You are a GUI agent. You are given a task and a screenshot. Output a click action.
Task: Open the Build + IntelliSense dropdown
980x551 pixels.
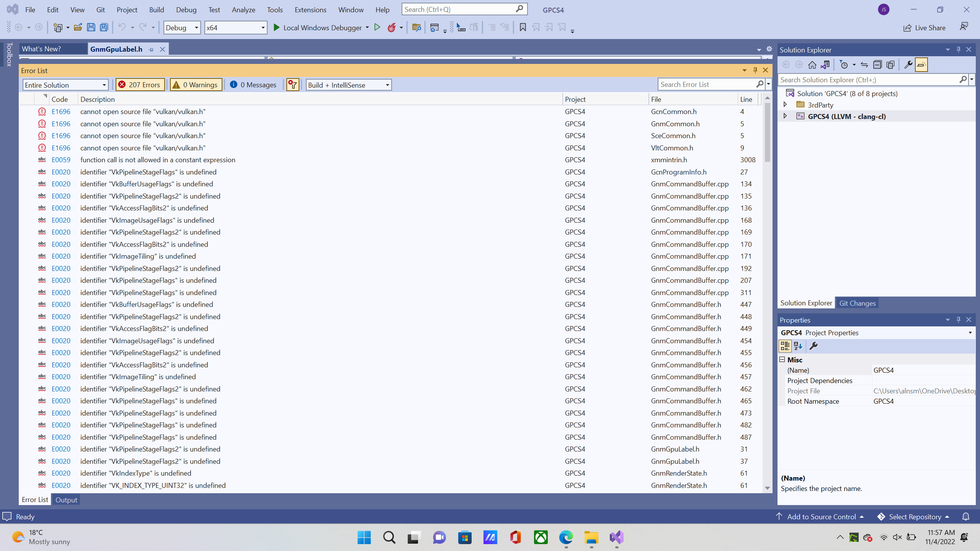(x=348, y=85)
